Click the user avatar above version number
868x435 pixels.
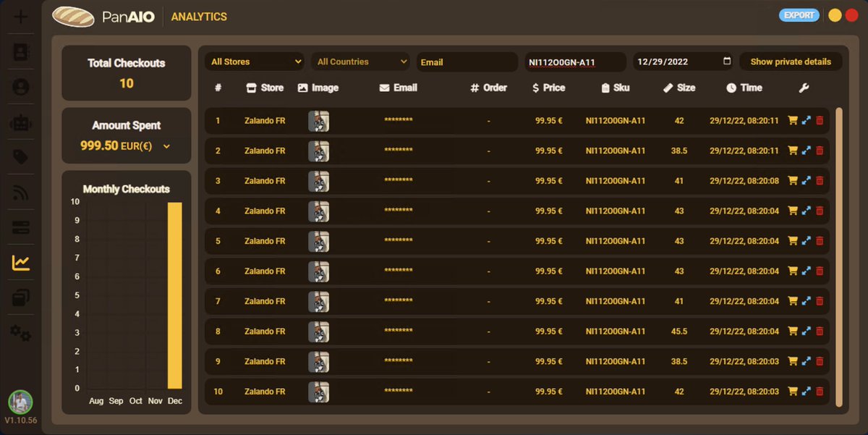[20, 402]
